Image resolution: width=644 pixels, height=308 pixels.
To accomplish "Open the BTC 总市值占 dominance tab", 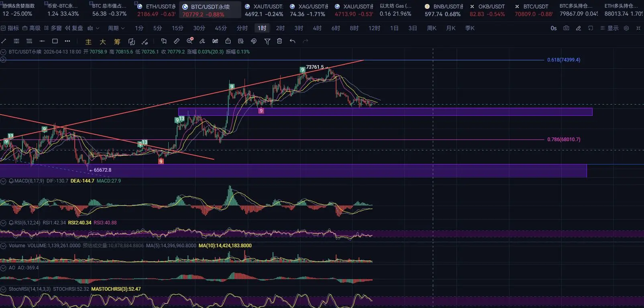I will coord(110,10).
